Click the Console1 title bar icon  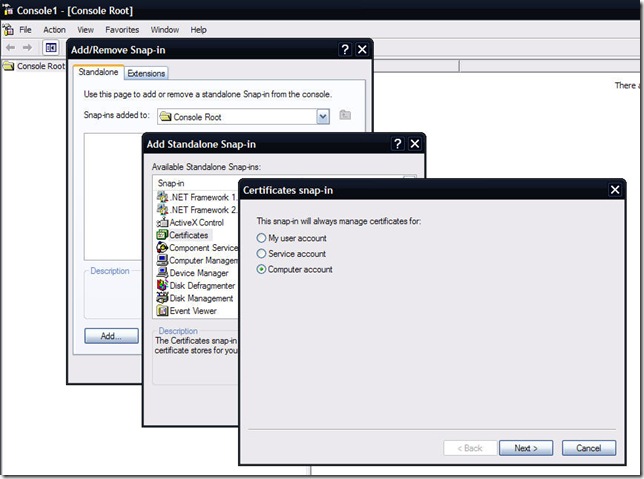pyautogui.click(x=8, y=9)
